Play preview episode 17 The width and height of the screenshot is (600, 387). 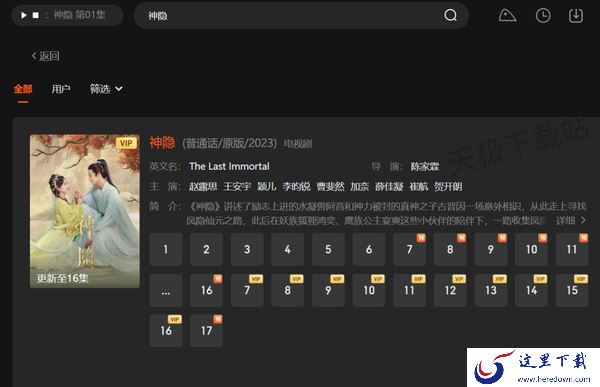[206, 331]
